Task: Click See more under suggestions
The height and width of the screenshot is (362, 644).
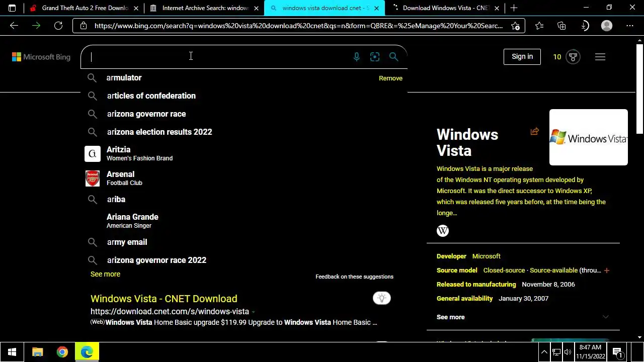Action: pyautogui.click(x=105, y=274)
